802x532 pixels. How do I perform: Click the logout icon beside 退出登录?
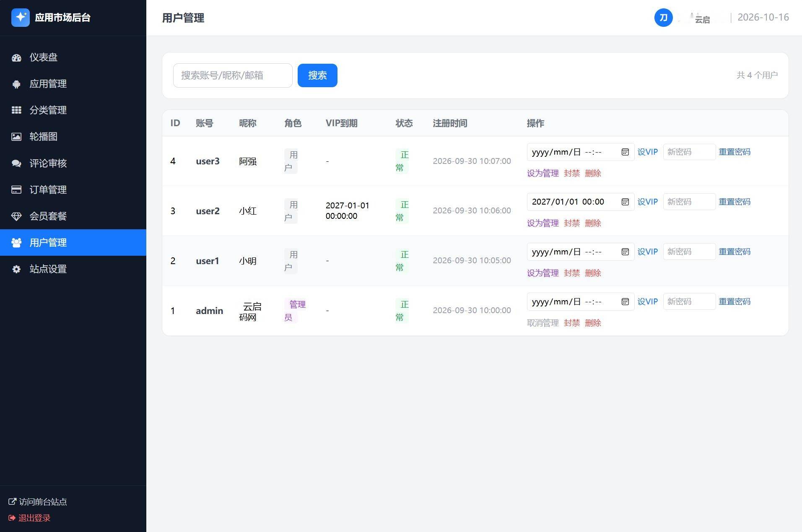[12, 518]
